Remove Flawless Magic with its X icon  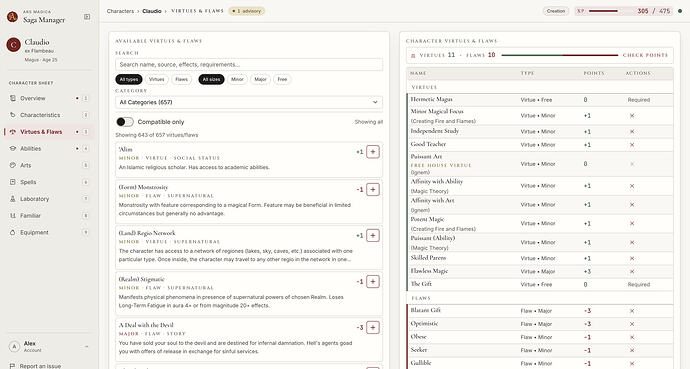(632, 271)
